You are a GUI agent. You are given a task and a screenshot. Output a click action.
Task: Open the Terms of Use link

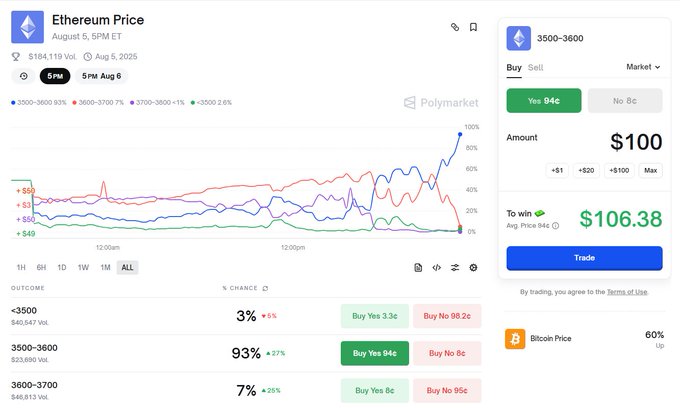(x=627, y=291)
